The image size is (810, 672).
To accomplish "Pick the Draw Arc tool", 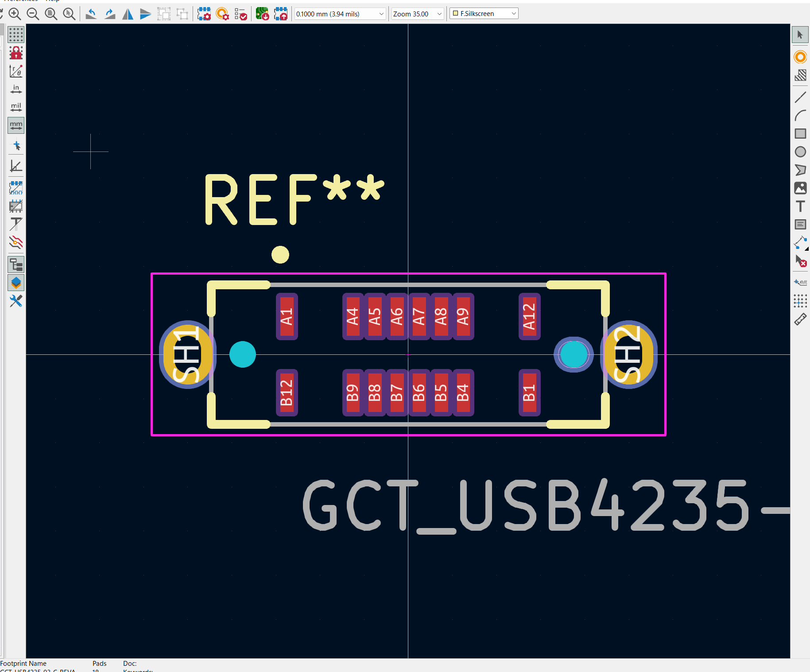I will pos(800,116).
